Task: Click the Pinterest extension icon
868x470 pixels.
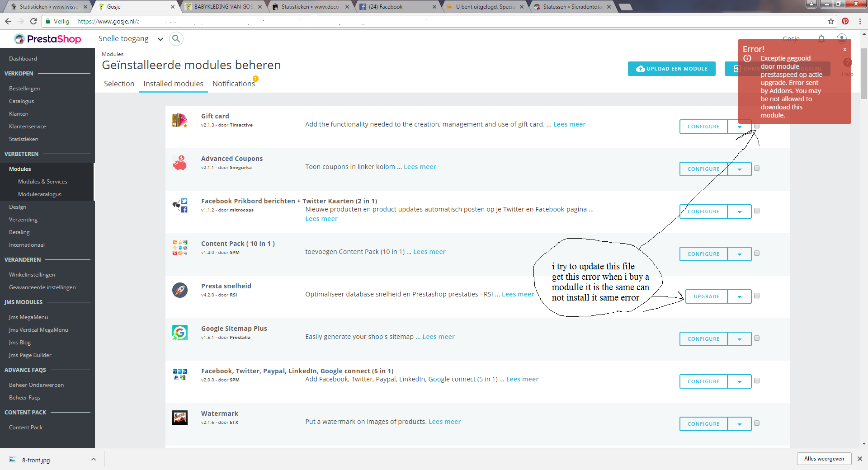Action: click(x=845, y=21)
